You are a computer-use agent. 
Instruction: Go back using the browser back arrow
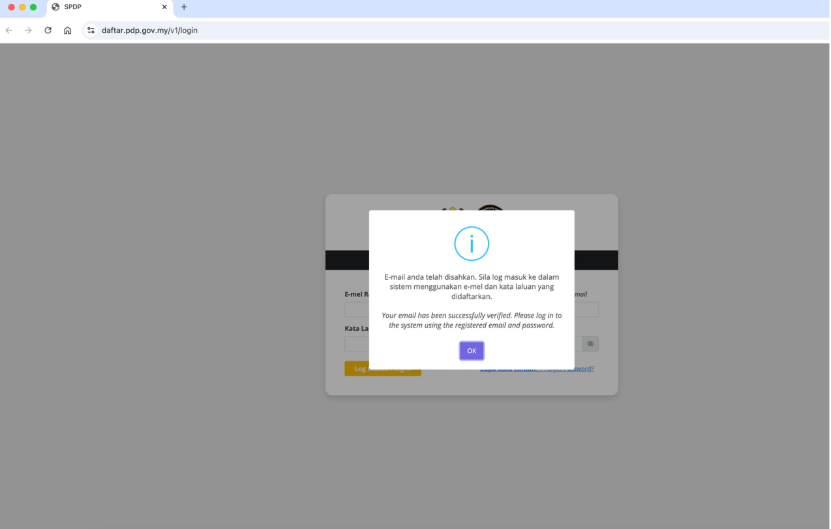click(x=9, y=30)
